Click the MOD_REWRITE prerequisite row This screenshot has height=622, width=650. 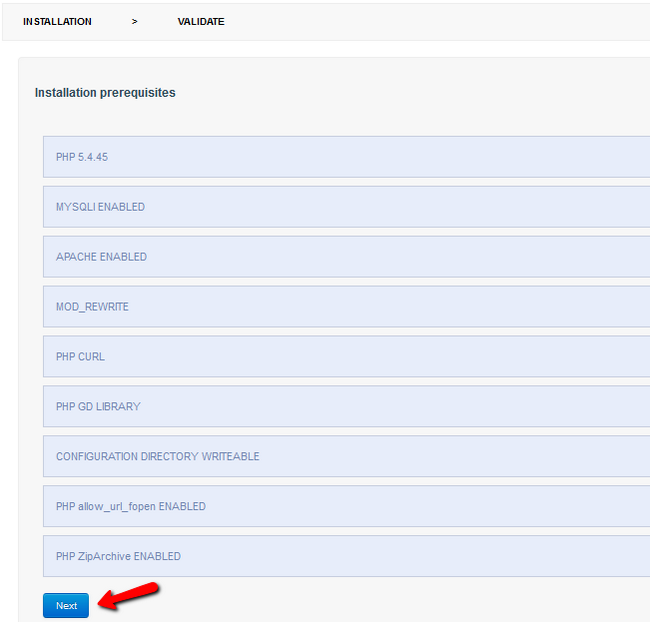(x=345, y=307)
